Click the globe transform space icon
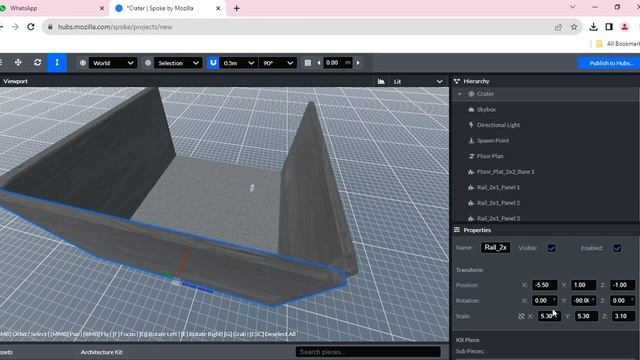 point(83,63)
